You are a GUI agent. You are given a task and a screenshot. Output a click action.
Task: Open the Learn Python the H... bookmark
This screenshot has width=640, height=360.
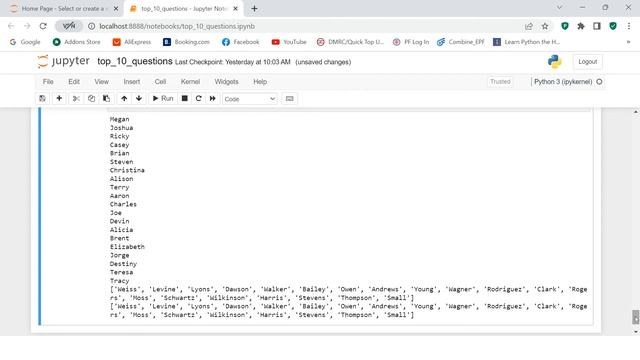(527, 42)
